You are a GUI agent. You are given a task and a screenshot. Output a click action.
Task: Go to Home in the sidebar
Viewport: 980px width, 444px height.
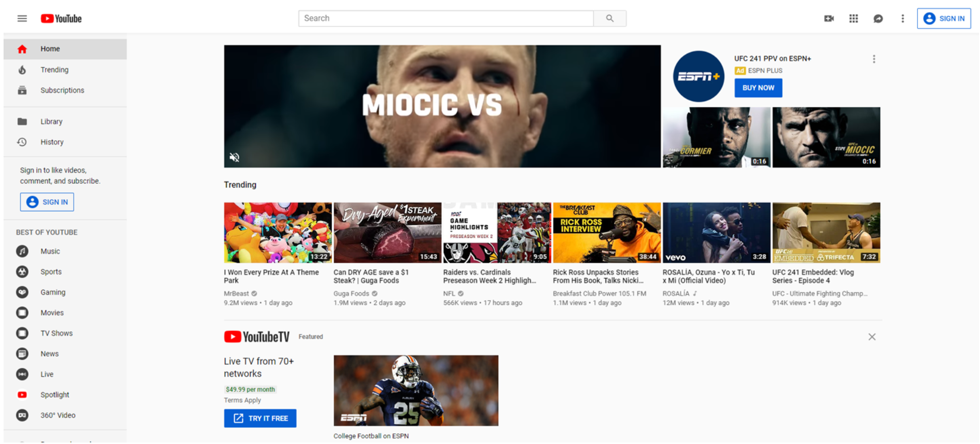click(x=65, y=49)
